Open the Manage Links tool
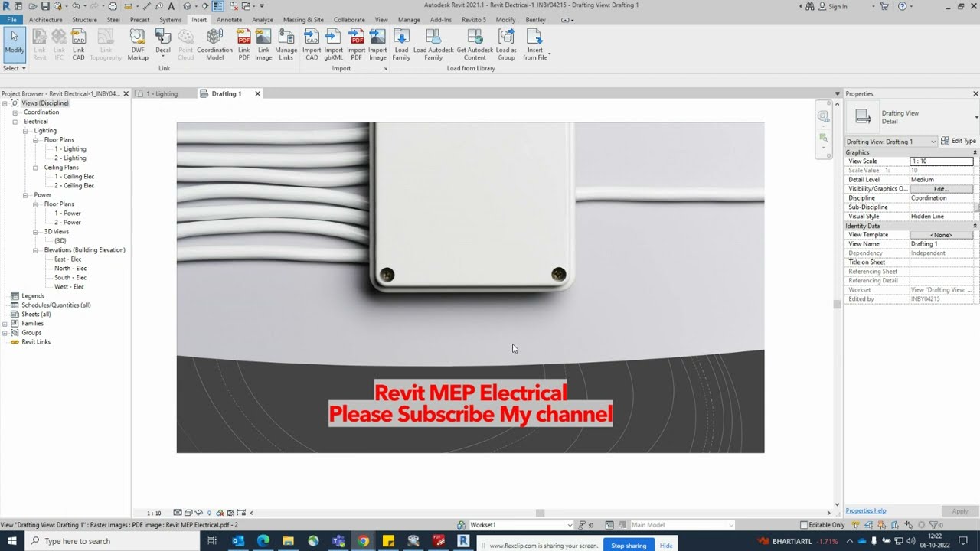This screenshot has height=551, width=980. (x=286, y=44)
